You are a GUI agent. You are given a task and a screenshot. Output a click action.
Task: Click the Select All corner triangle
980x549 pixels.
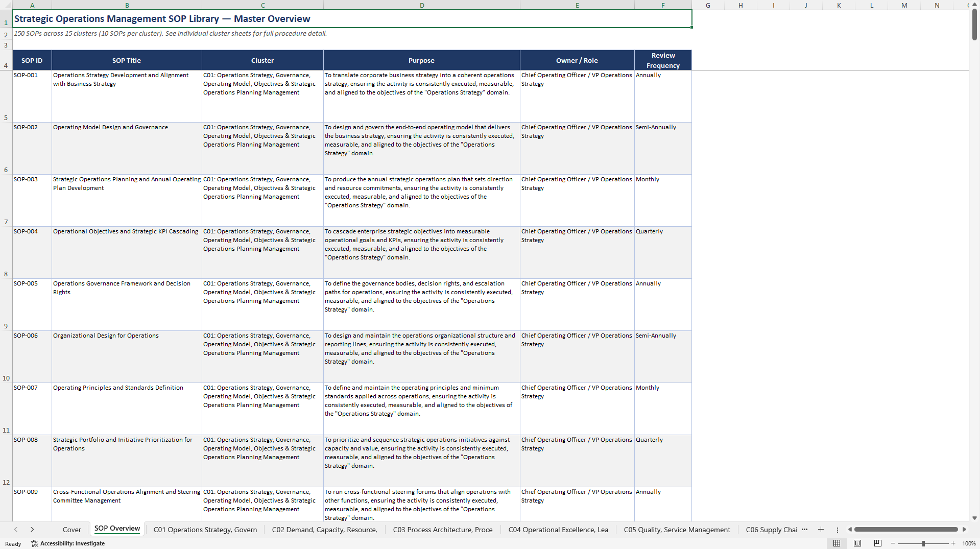tap(6, 5)
